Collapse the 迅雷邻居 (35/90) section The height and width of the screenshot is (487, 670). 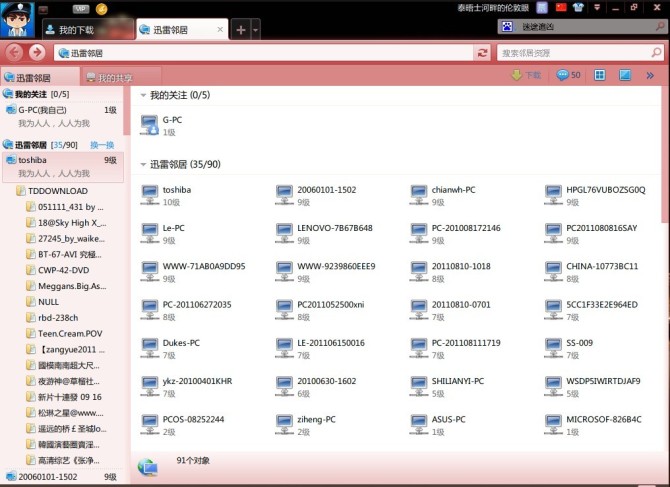(x=143, y=164)
